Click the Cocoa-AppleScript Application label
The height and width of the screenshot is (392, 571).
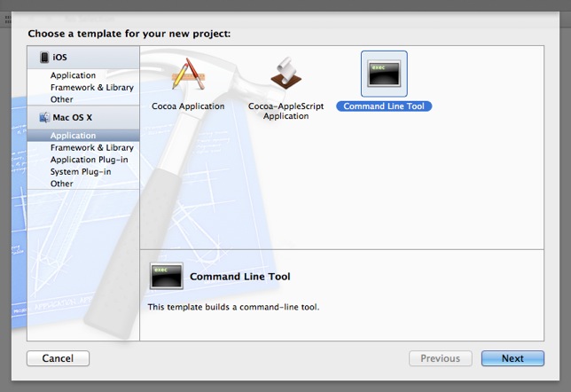(x=286, y=111)
